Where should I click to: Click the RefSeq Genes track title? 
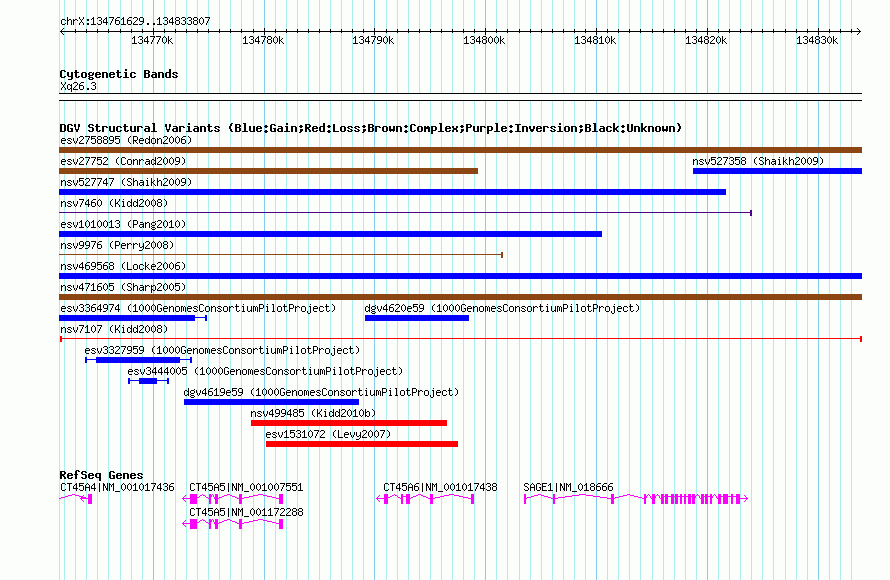coord(101,475)
